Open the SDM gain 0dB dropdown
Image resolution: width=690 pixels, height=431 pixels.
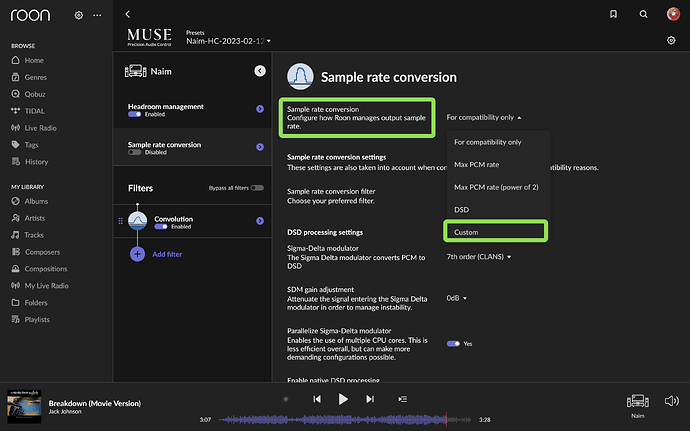[x=457, y=297]
